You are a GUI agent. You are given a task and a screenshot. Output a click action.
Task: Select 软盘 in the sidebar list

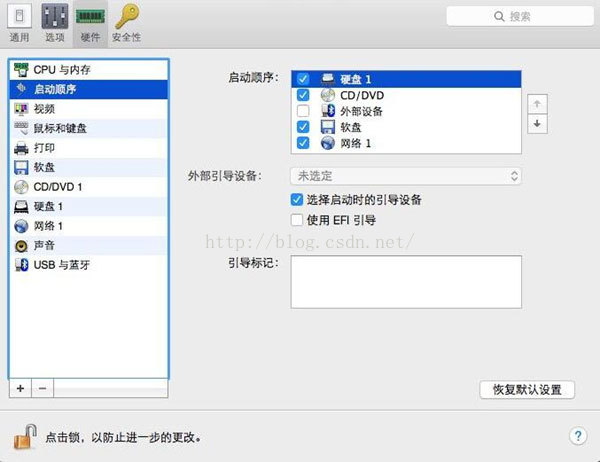[x=88, y=167]
